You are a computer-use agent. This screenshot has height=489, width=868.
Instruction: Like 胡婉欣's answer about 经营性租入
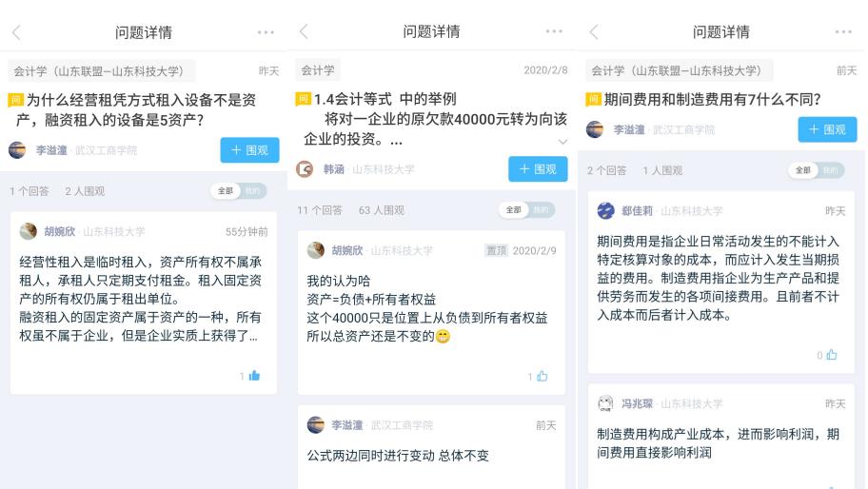coord(254,376)
